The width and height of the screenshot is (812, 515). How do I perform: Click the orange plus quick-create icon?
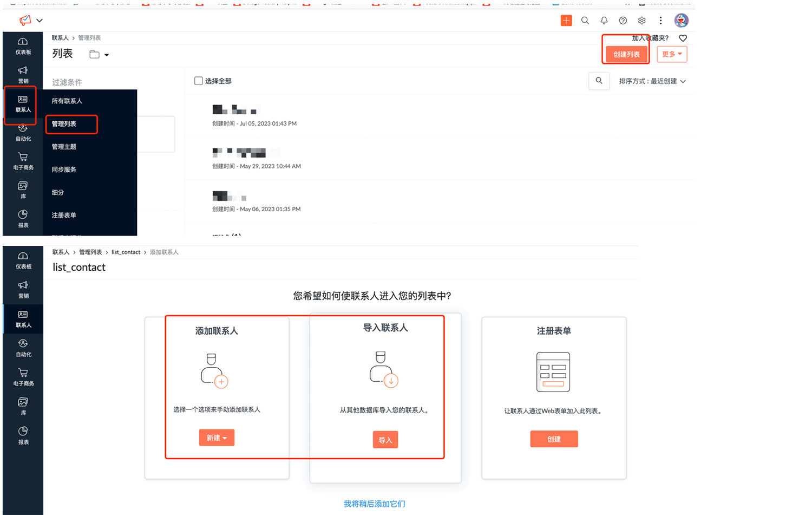coord(566,20)
